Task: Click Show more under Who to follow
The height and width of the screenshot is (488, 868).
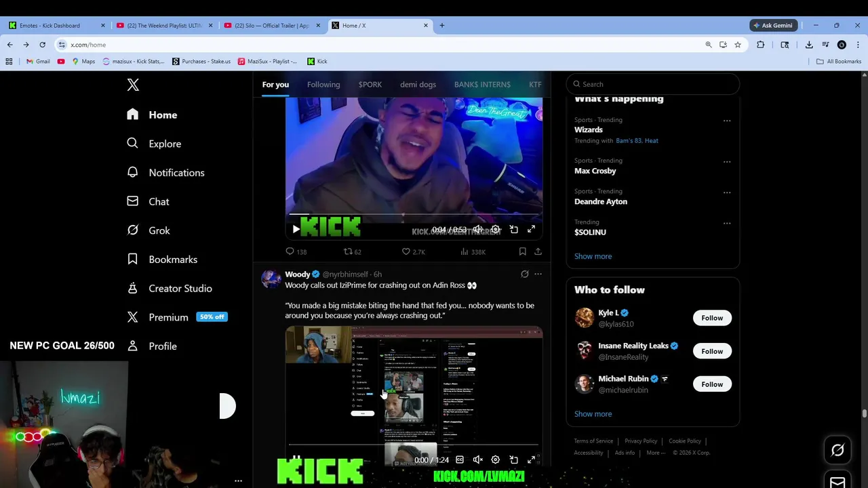Action: tap(593, 413)
